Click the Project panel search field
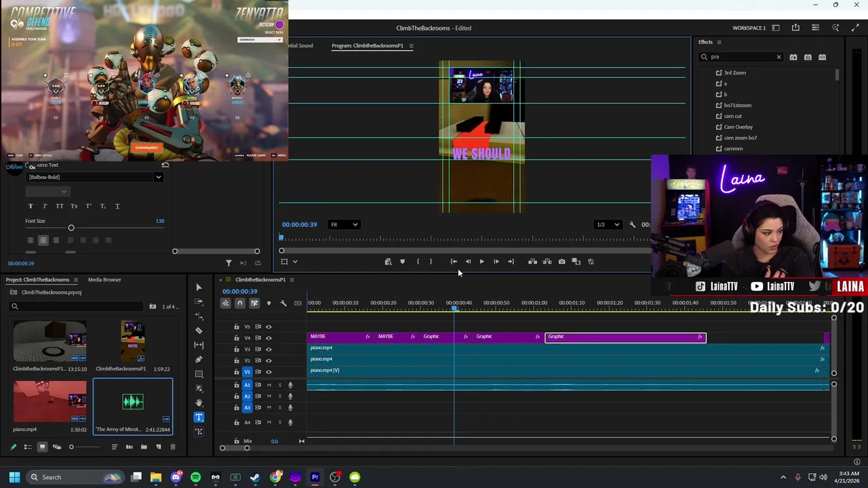 (76, 306)
